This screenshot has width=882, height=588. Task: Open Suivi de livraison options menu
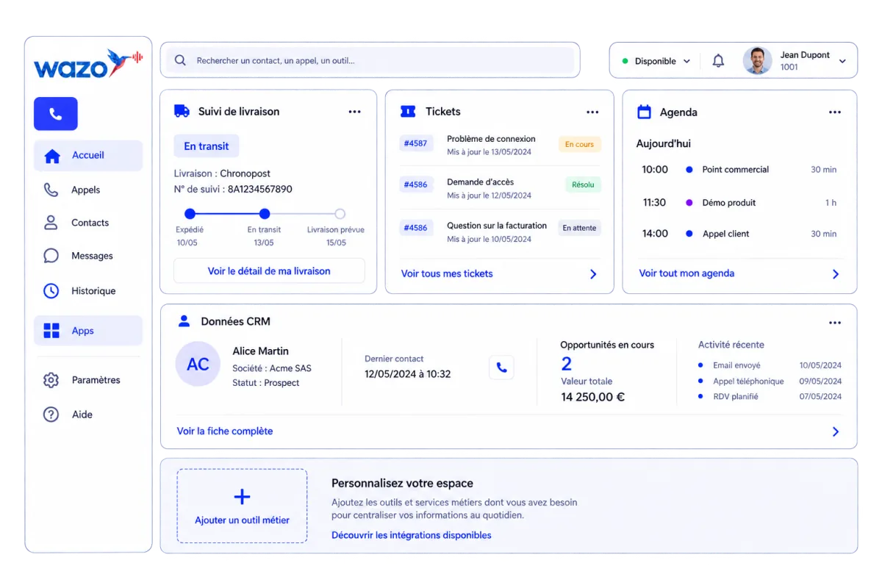pos(354,112)
